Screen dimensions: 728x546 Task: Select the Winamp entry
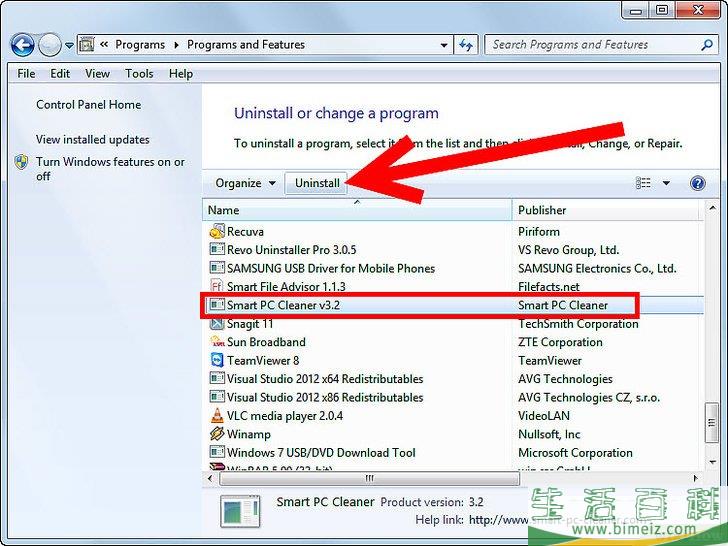point(248,434)
